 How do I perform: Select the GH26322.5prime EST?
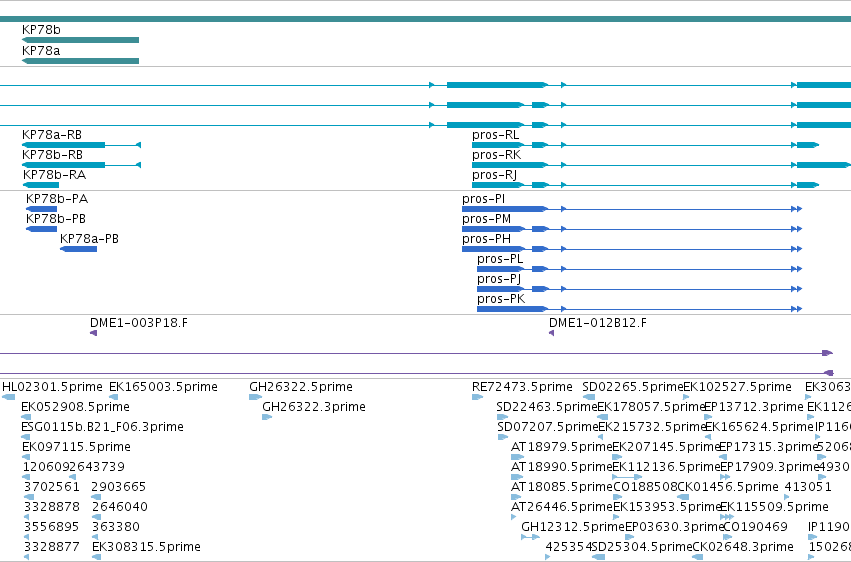(255, 397)
